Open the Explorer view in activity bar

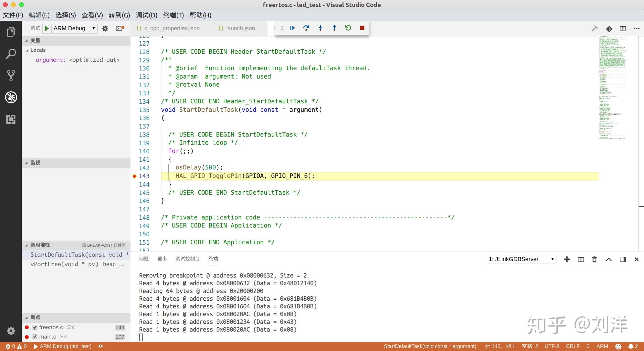[x=11, y=32]
